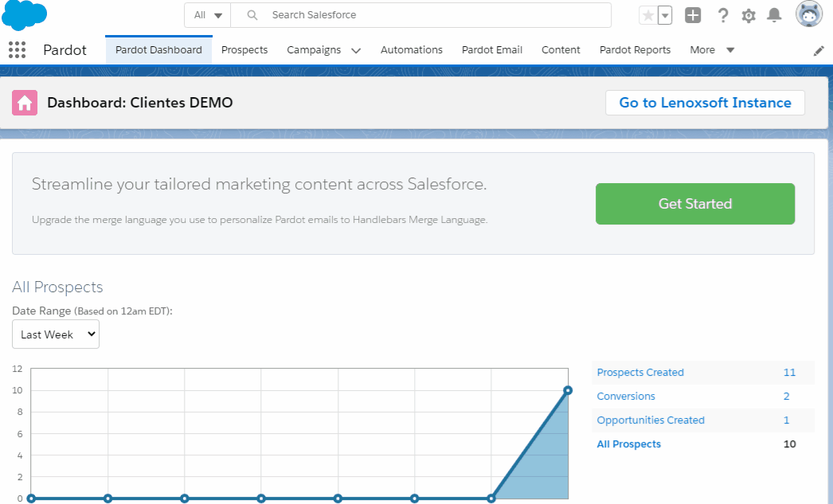This screenshot has height=504, width=833.
Task: Click the chart data point at value 10
Action: (567, 390)
